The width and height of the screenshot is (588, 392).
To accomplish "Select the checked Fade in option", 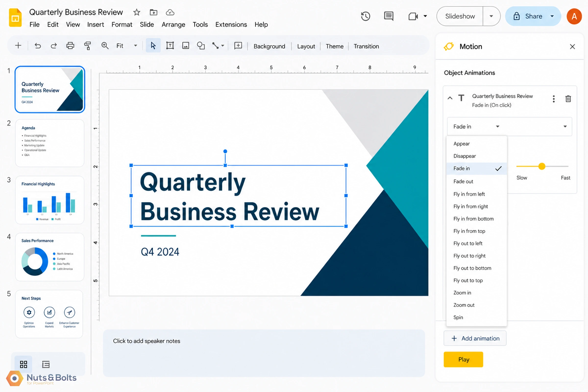I will pyautogui.click(x=476, y=169).
